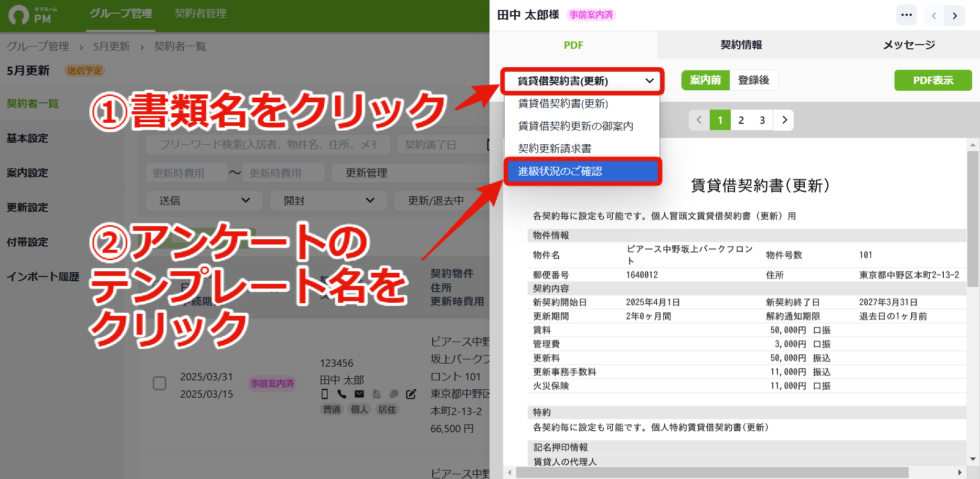980x479 pixels.
Task: Open the 開封 filter dropdown
Action: pos(328,201)
